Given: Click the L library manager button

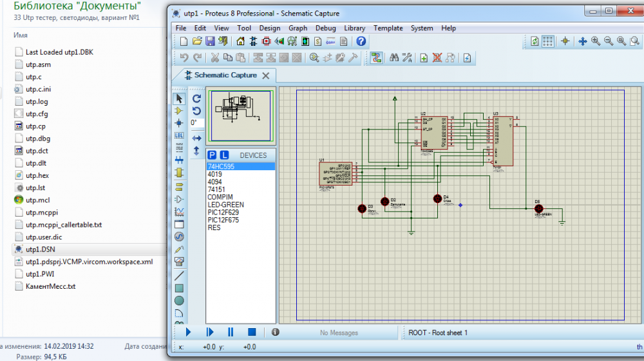Looking at the screenshot, I should point(224,155).
